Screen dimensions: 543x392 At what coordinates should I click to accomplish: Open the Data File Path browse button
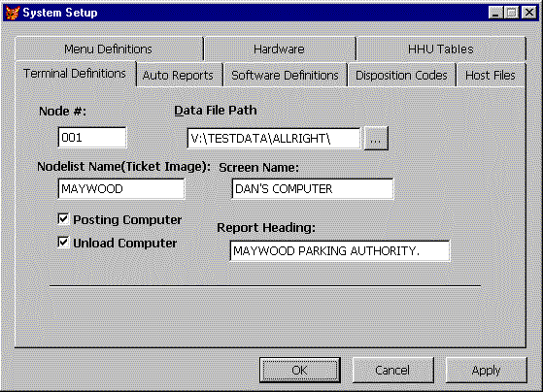(x=376, y=139)
